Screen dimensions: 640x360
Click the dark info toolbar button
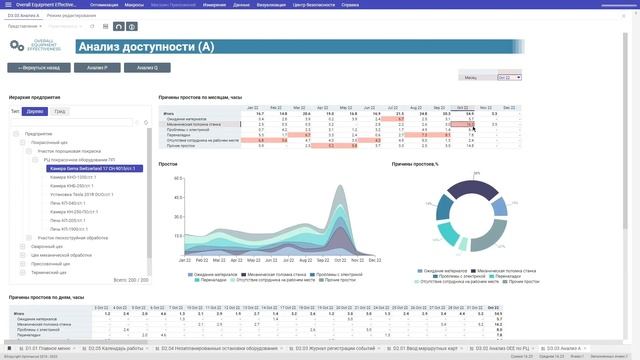pos(131,27)
